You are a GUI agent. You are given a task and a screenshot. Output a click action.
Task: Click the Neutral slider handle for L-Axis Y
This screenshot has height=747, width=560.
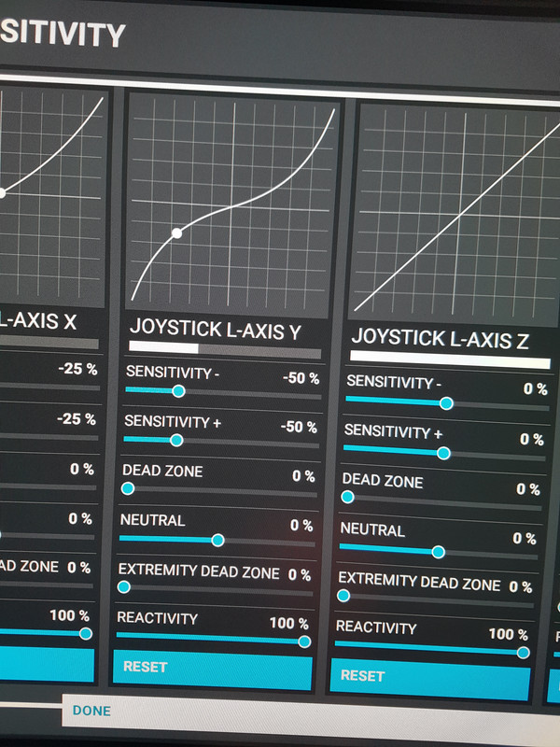coord(217,541)
